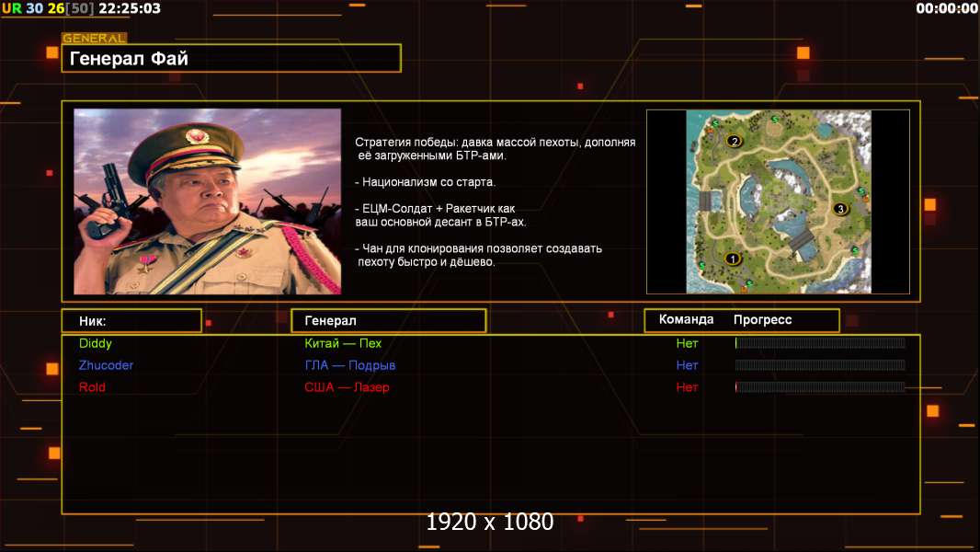Image resolution: width=980 pixels, height=552 pixels.
Task: Click the GENERAL label tag
Action: pos(95,38)
